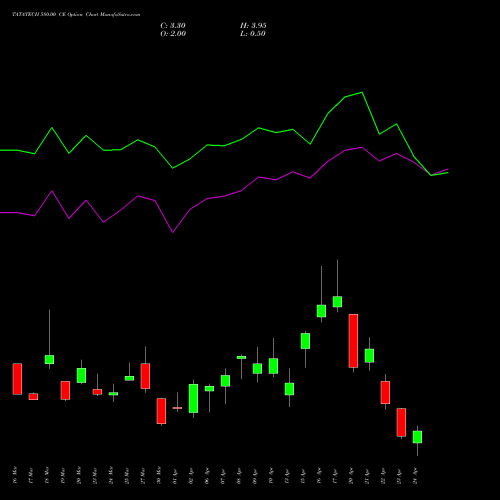Click the 16 Mar date label
500x500 pixels.
tap(14, 475)
